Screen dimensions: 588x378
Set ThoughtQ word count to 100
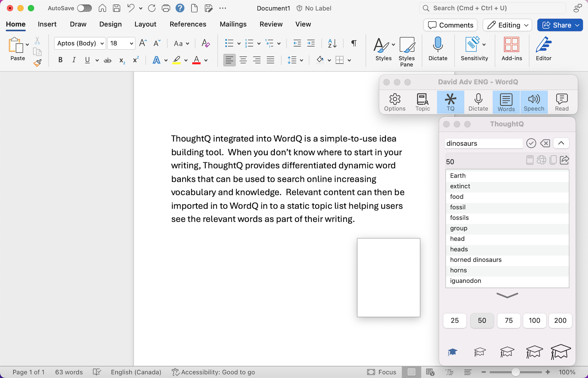pos(534,321)
